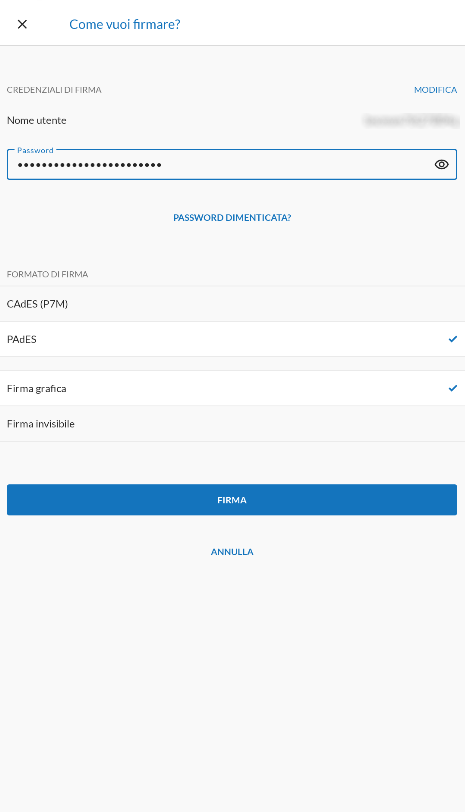Choose Firma grafica option

coord(232,388)
